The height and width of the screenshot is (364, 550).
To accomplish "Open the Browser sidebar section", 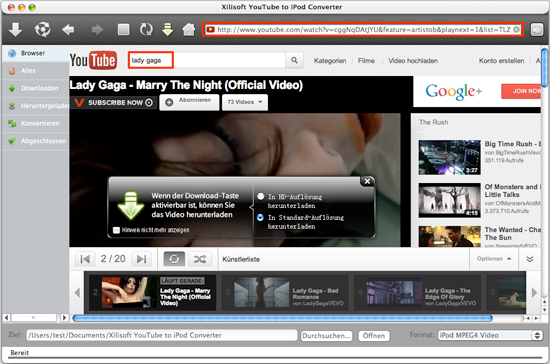I will coord(35,53).
